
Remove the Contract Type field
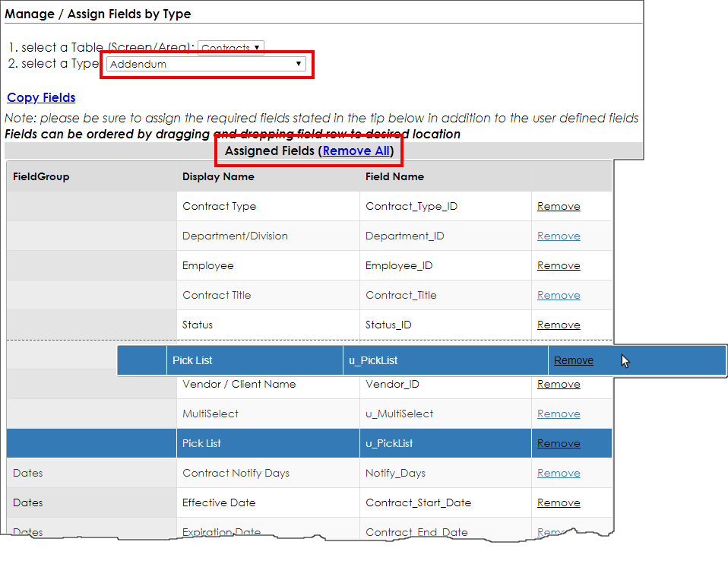559,206
